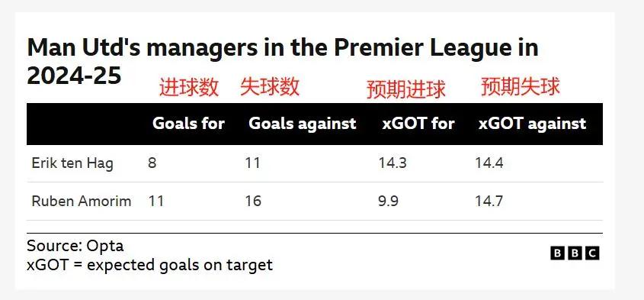
Task: Click the xGOT for column header
Action: (x=418, y=124)
